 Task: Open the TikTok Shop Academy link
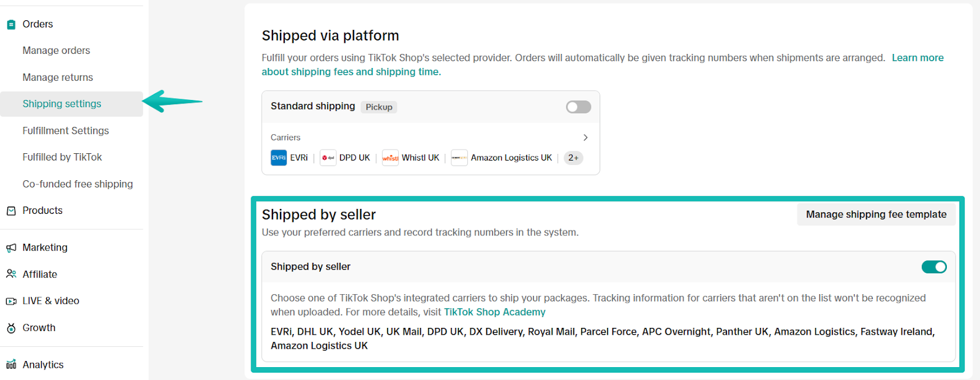click(494, 311)
